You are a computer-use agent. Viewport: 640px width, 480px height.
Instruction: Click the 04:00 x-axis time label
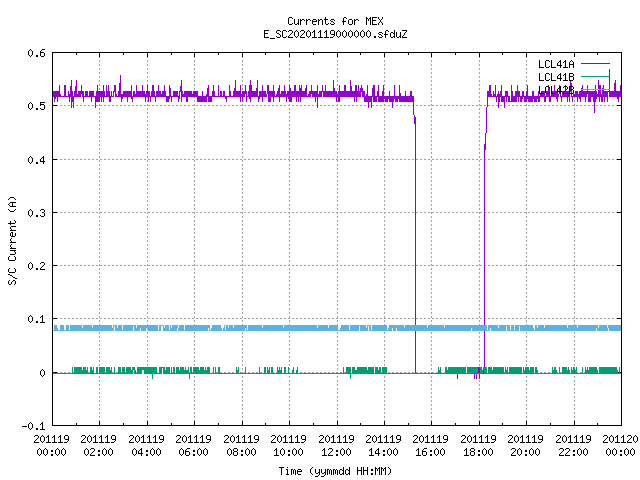[146, 452]
